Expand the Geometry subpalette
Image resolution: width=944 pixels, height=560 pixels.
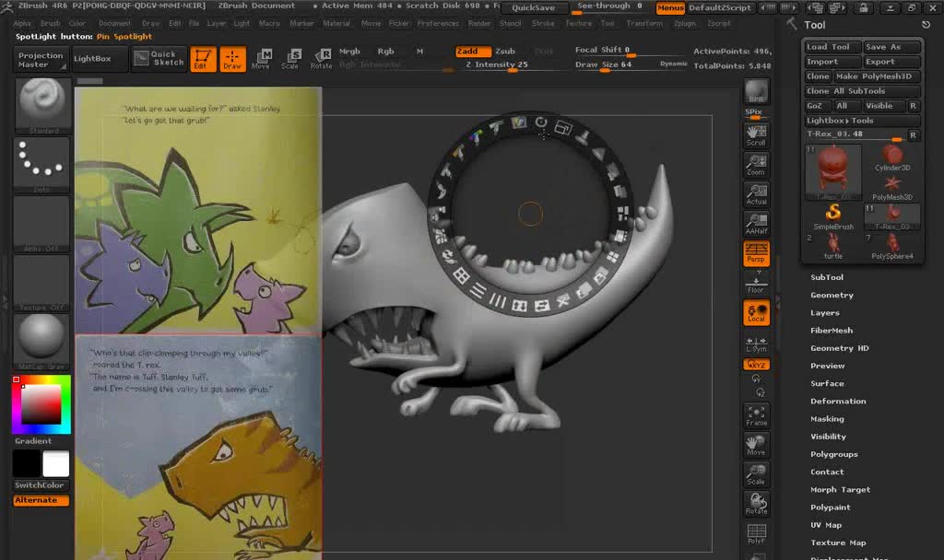point(832,296)
